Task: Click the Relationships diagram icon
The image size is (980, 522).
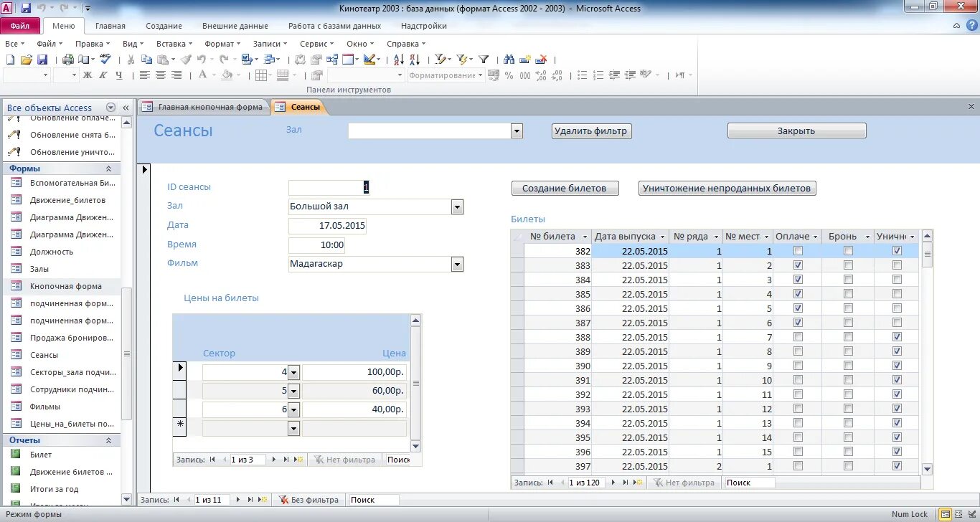Action: coord(332,60)
